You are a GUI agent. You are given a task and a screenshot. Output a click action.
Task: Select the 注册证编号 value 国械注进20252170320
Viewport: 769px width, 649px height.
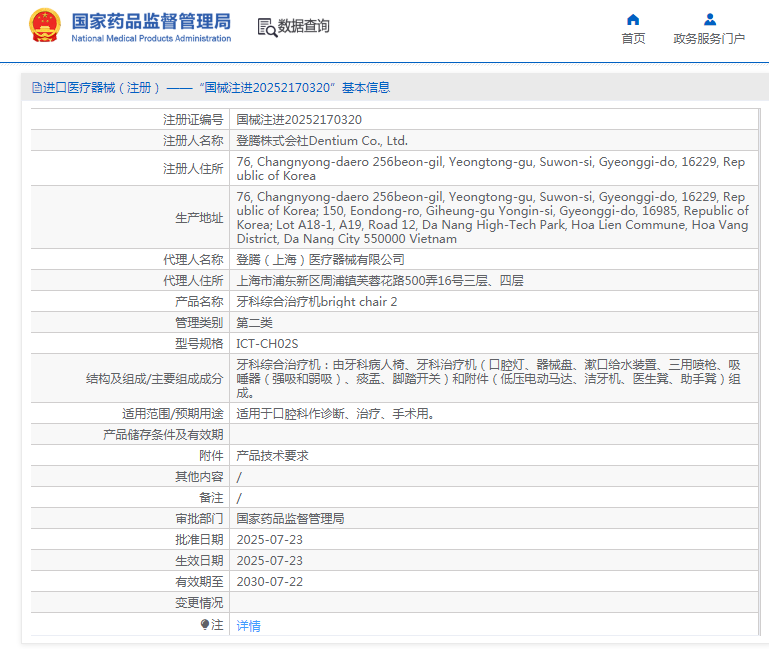[x=299, y=120]
